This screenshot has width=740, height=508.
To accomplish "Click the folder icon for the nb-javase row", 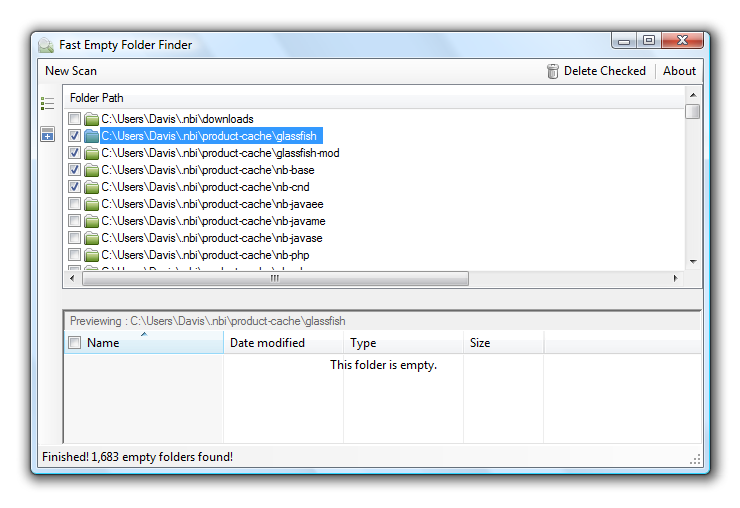I will (91, 238).
